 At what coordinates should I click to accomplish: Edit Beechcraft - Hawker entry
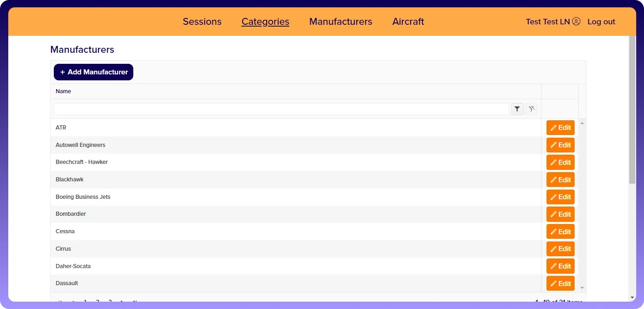click(560, 162)
